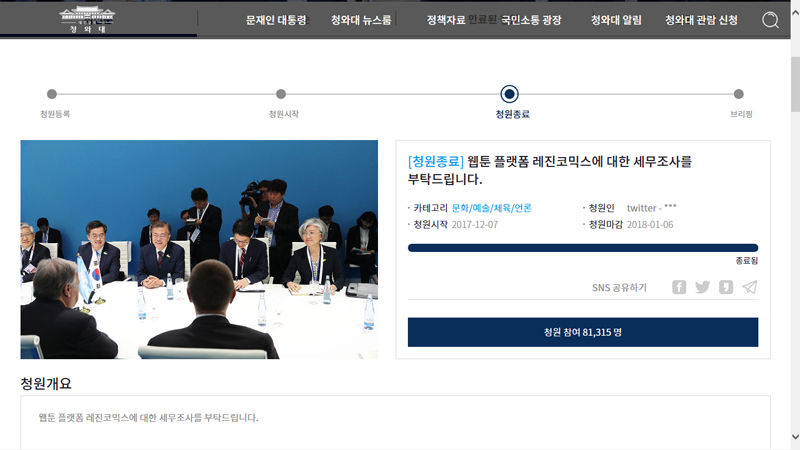Click the Cheong Wa Dae logo

[87, 20]
